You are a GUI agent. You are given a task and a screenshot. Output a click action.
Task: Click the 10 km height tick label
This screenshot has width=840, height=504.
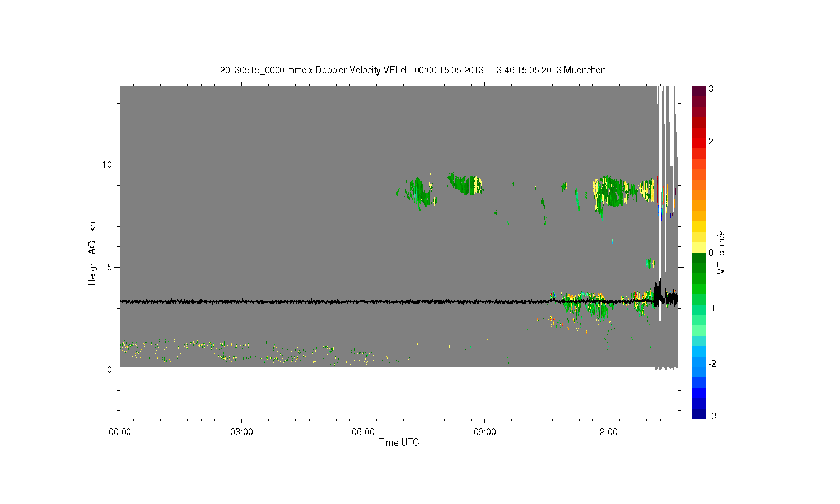(x=108, y=165)
